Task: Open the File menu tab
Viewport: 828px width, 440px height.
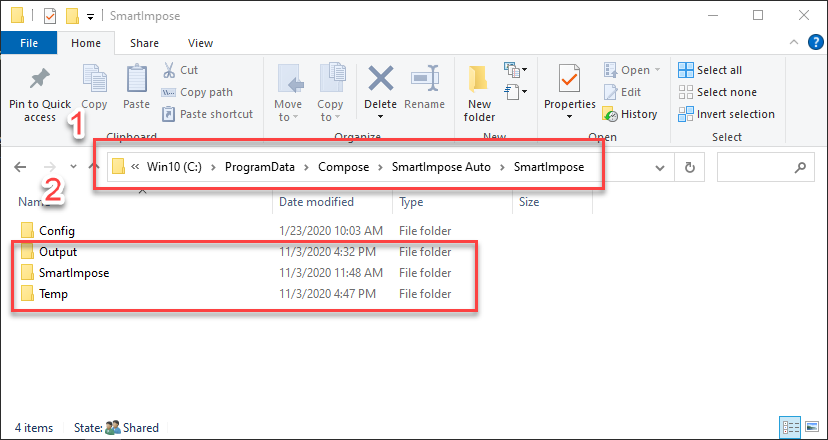Action: click(x=29, y=43)
